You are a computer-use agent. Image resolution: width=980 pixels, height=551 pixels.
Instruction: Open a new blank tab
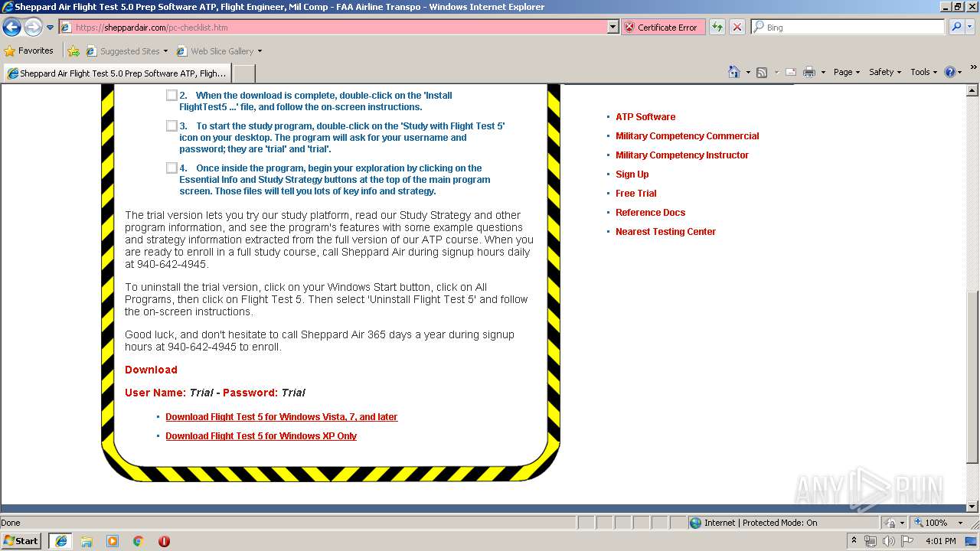pos(243,73)
